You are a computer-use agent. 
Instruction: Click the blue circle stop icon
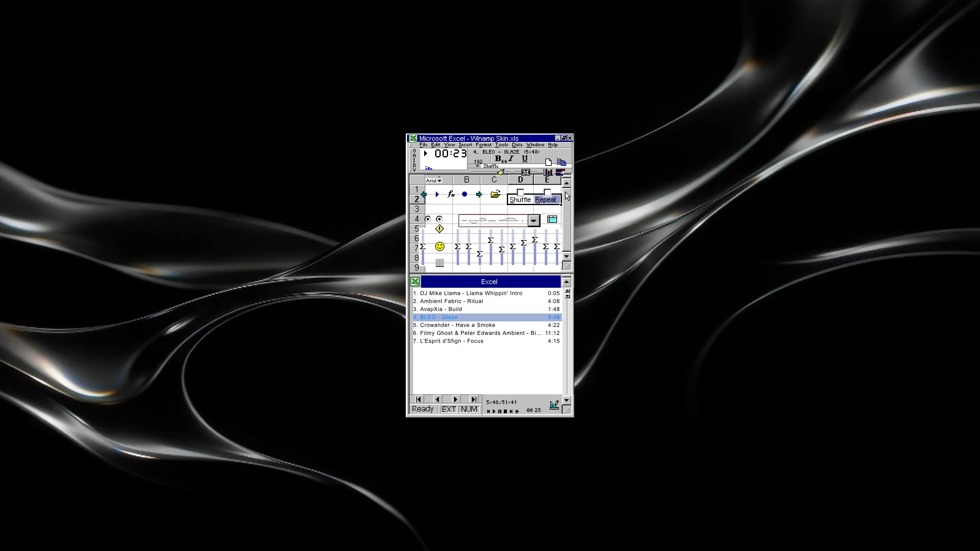[465, 194]
